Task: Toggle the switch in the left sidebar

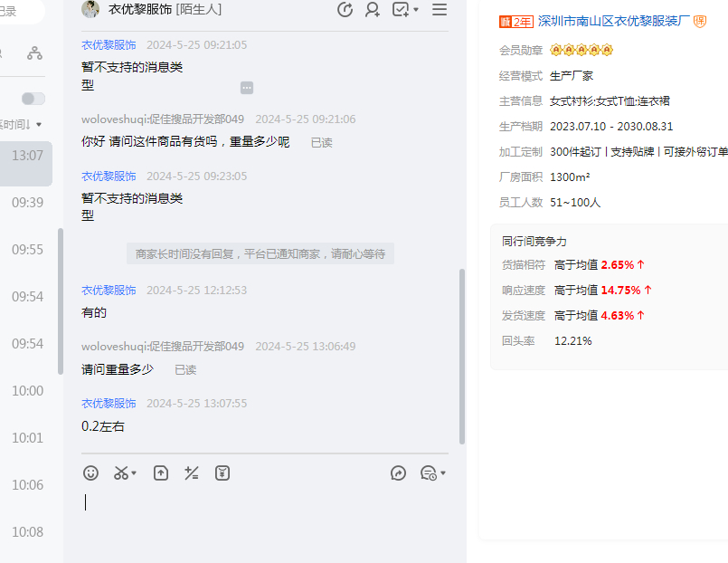Action: [33, 99]
